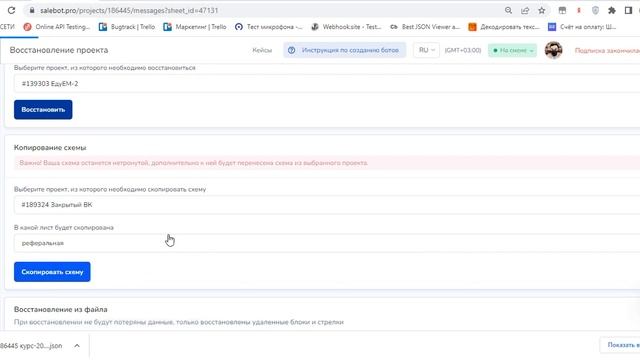Open the Маркетинг Trello bookmark

(195, 27)
